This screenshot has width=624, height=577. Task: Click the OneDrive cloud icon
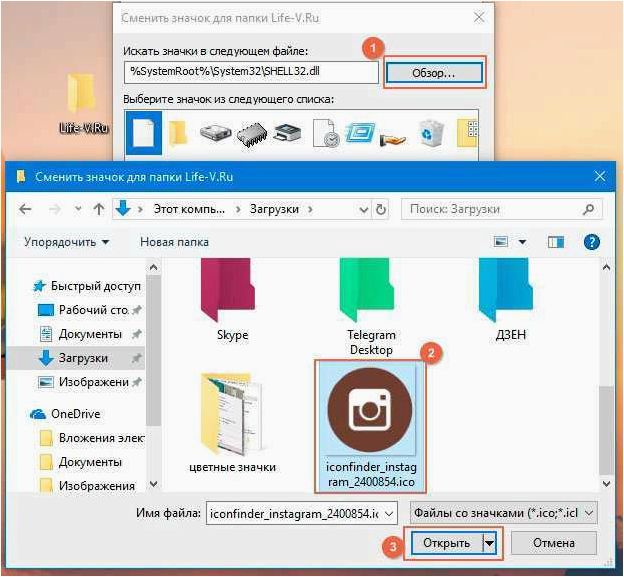pyautogui.click(x=38, y=414)
